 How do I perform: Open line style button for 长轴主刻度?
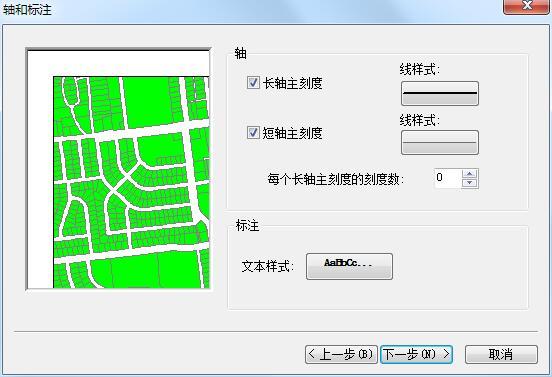point(440,93)
